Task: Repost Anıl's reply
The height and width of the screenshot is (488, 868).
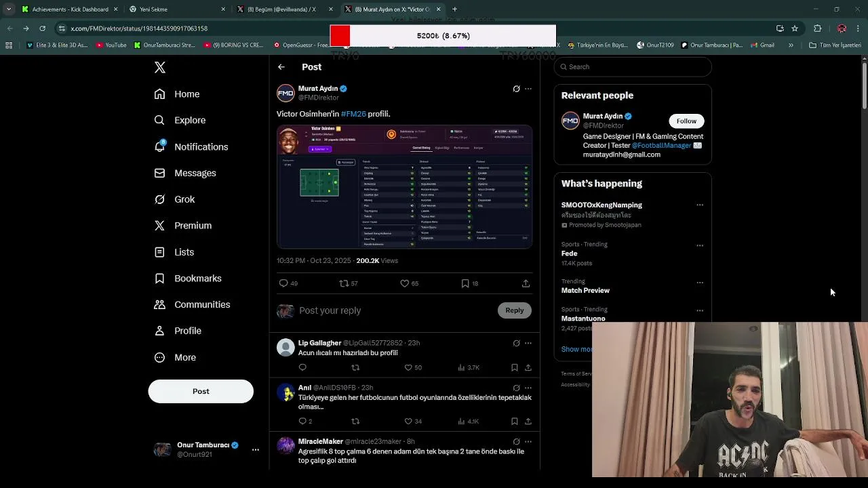Action: (355, 421)
